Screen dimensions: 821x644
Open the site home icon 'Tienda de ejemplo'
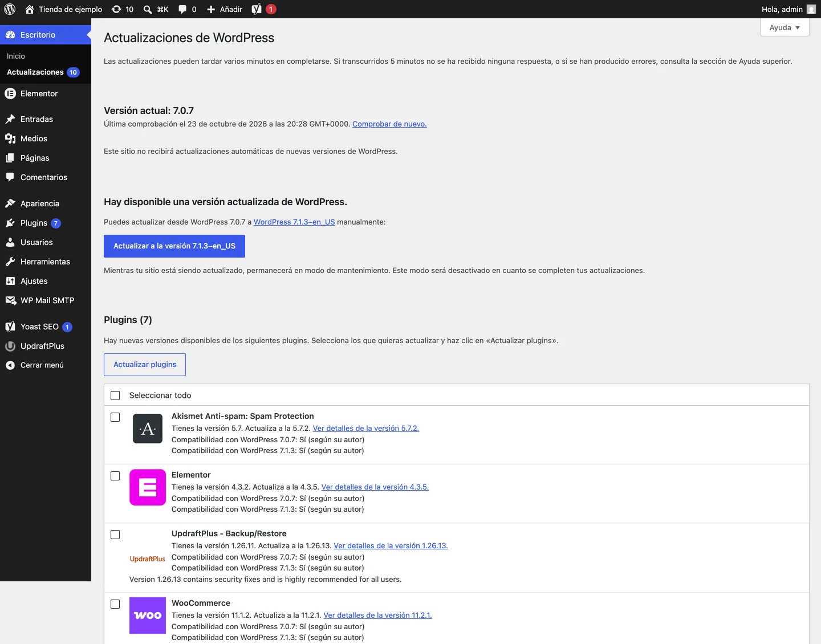[30, 9]
